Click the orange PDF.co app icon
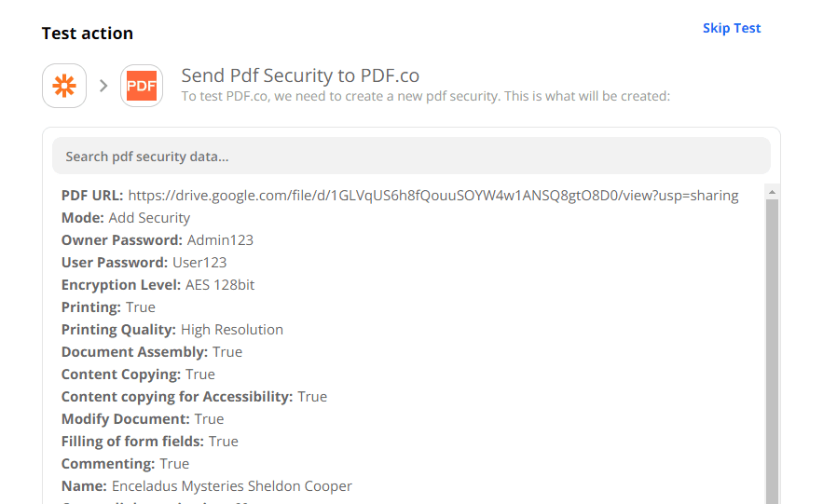The height and width of the screenshot is (504, 823). [142, 86]
